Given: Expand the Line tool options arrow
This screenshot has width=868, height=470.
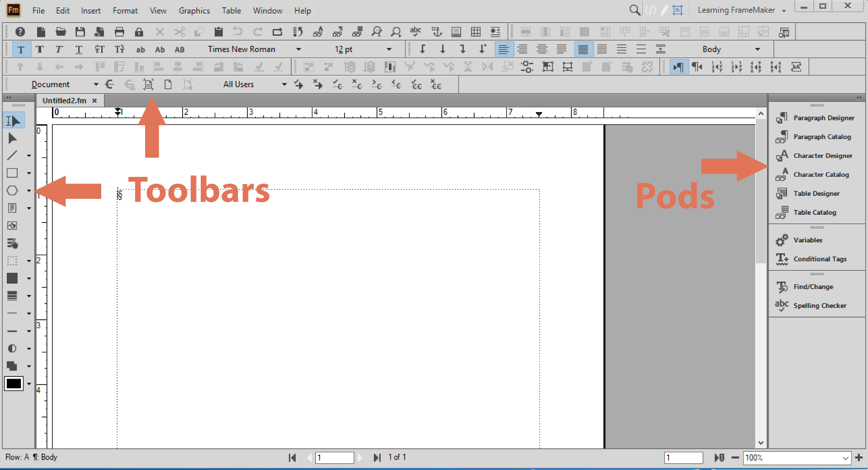Looking at the screenshot, I should [29, 156].
